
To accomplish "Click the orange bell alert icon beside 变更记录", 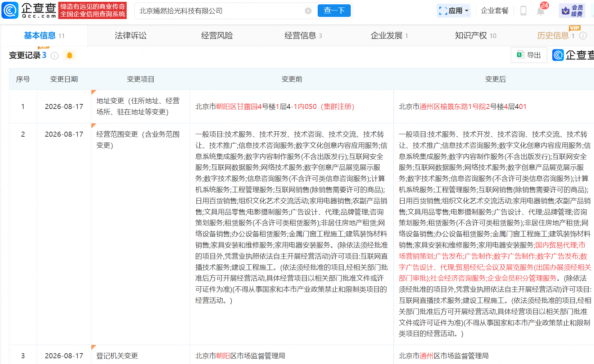I will [x=70, y=55].
